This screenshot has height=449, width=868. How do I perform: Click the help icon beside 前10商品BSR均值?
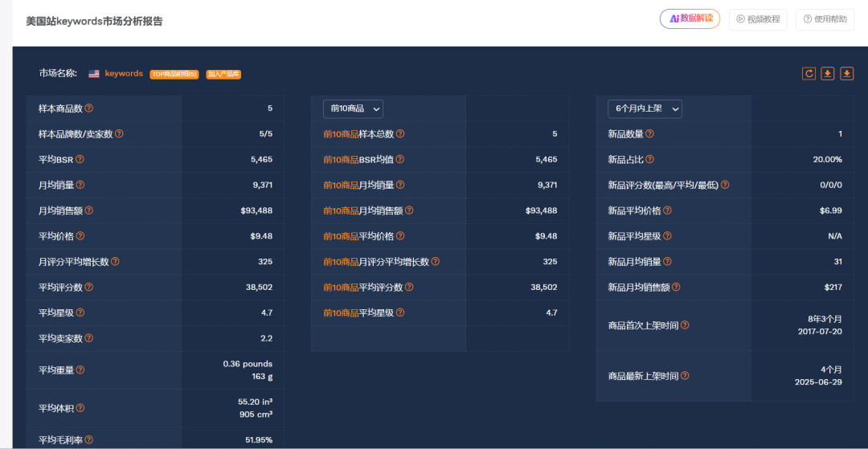tap(399, 159)
